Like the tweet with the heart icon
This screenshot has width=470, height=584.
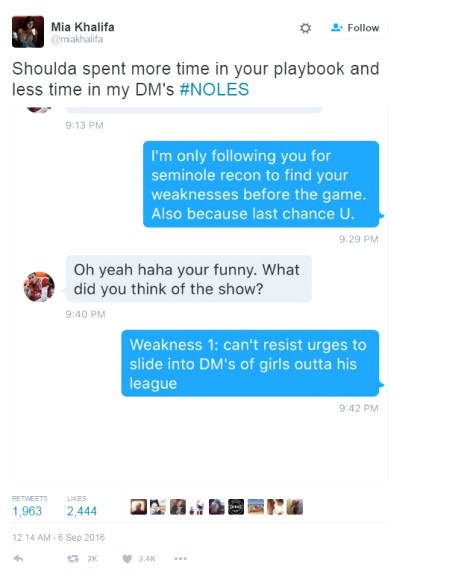(127, 558)
